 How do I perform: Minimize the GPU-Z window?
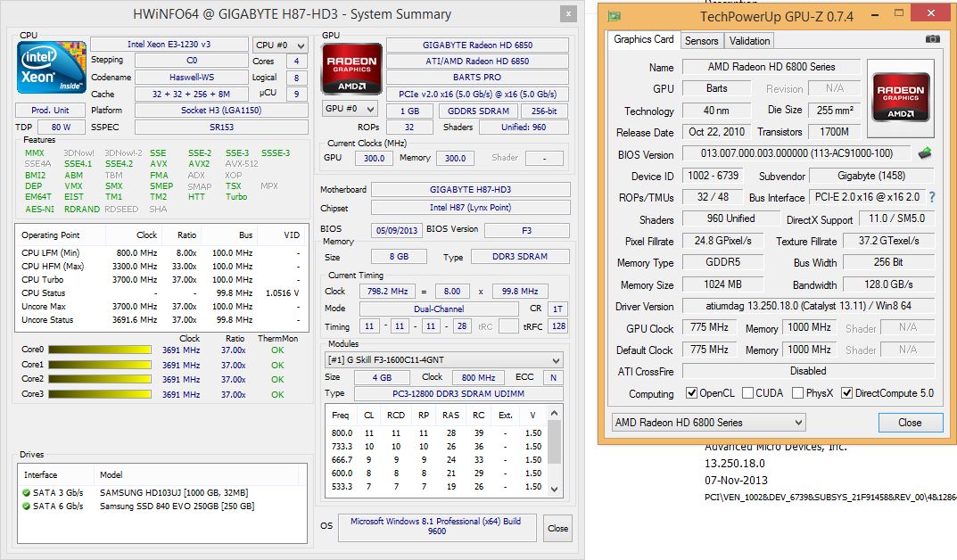875,14
